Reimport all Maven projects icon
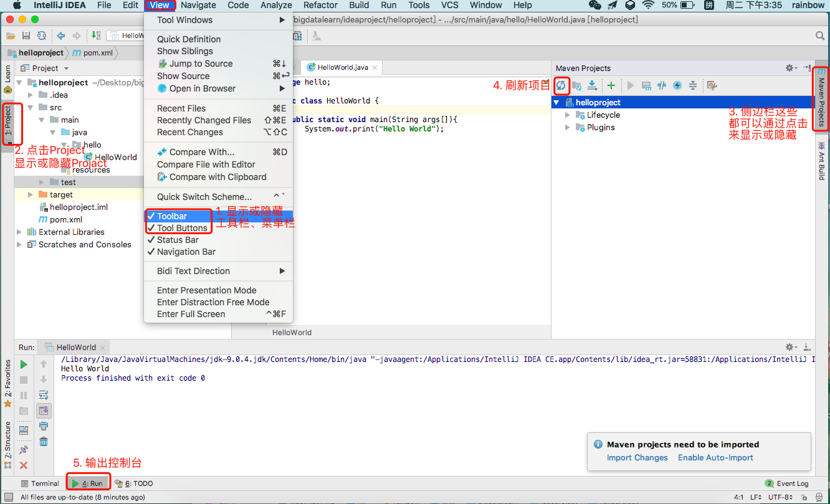Viewport: 830px width, 504px height. click(561, 85)
